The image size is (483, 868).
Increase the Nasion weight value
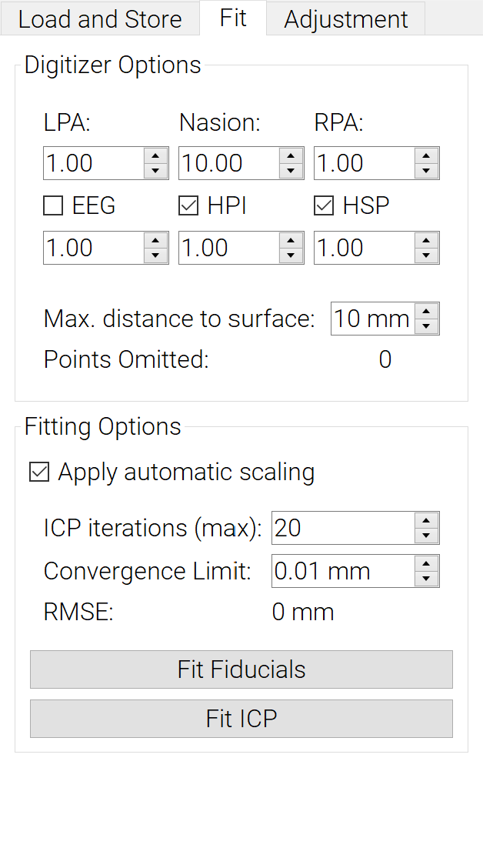[291, 155]
